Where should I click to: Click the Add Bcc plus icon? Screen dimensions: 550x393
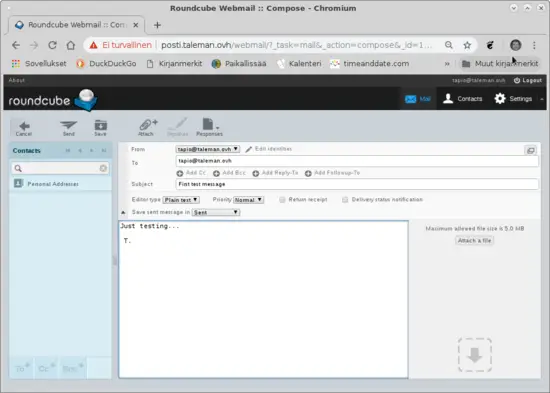click(216, 173)
